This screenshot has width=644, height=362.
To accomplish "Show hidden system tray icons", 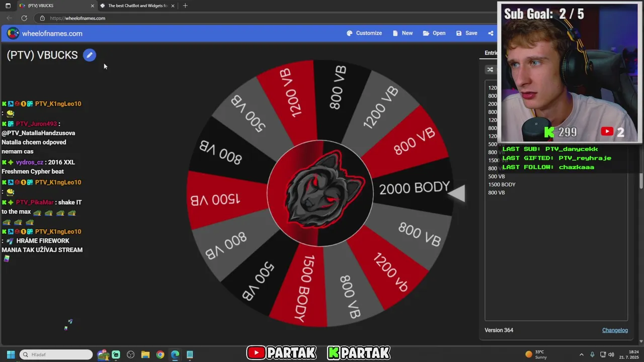I will (582, 354).
